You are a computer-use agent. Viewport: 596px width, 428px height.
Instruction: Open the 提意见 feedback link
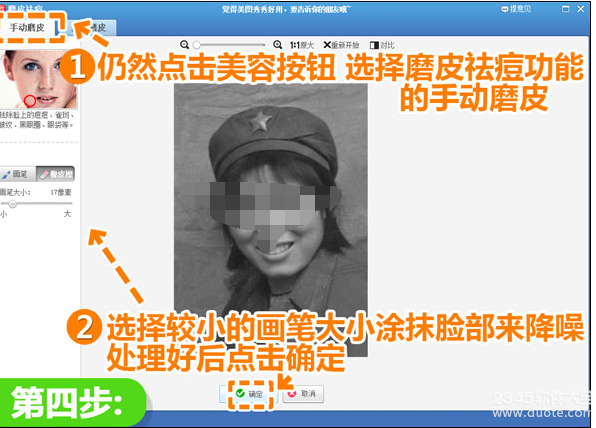point(516,9)
